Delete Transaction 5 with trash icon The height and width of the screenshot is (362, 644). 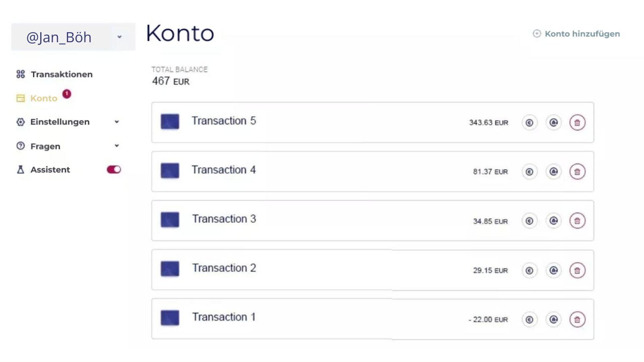[577, 123]
